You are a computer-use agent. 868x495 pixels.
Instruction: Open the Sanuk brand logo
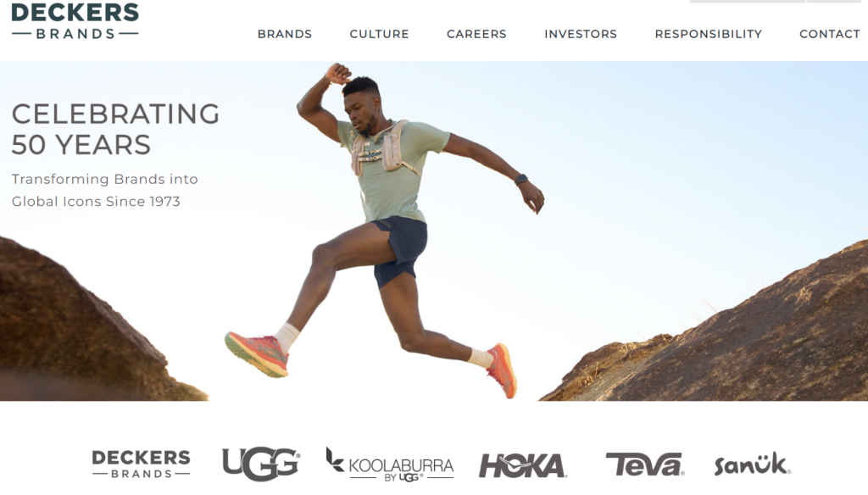click(x=753, y=464)
